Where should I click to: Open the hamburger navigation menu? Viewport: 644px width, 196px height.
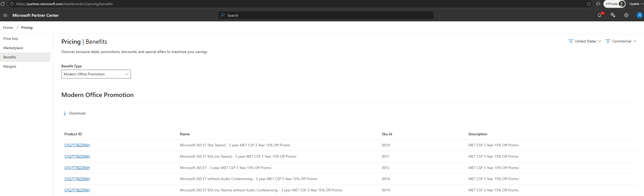point(5,15)
